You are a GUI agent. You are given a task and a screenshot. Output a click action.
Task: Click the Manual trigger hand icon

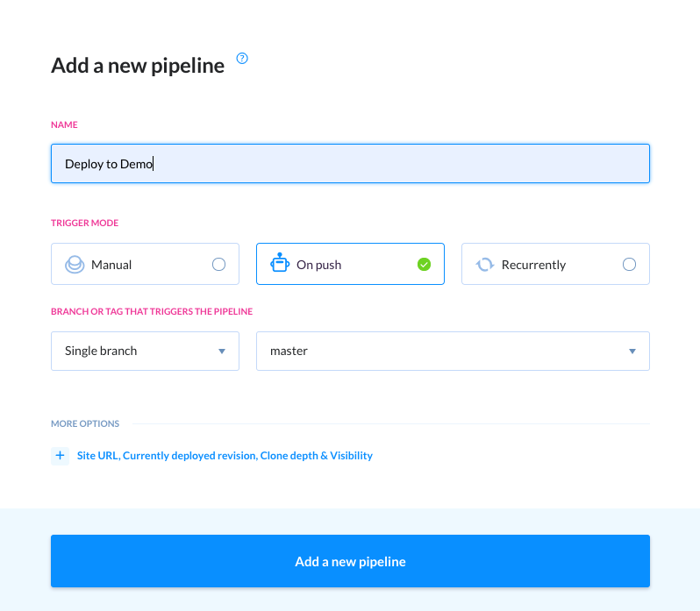click(75, 265)
